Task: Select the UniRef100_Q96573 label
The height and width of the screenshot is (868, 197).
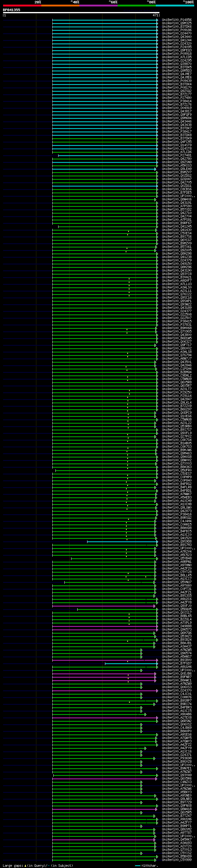Action: (177, 629)
